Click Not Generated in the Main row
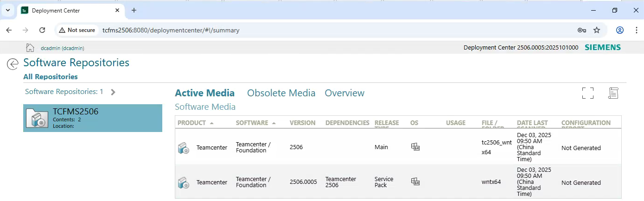Viewport: 644px width, 201px height. click(x=581, y=148)
